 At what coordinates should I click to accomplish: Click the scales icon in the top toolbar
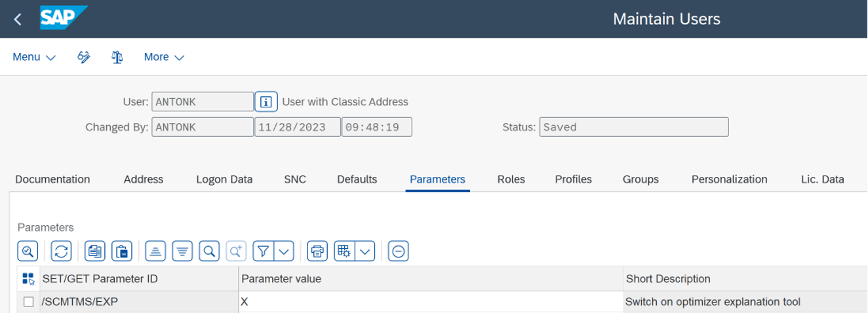[x=117, y=57]
